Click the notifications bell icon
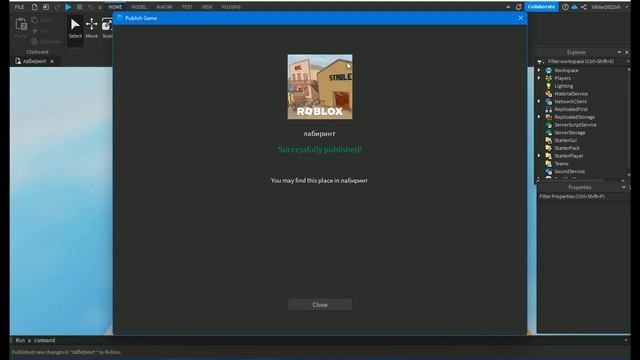This screenshot has width=640, height=360. tap(518, 7)
